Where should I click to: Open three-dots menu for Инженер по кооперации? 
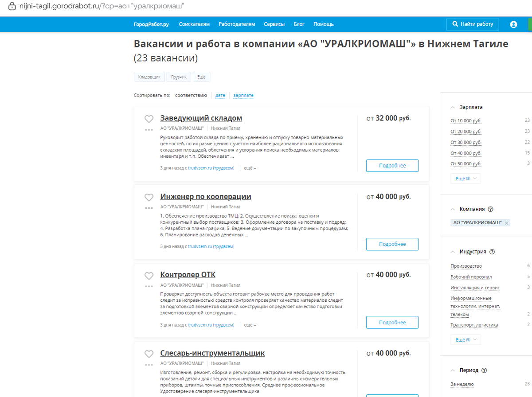[149, 208]
